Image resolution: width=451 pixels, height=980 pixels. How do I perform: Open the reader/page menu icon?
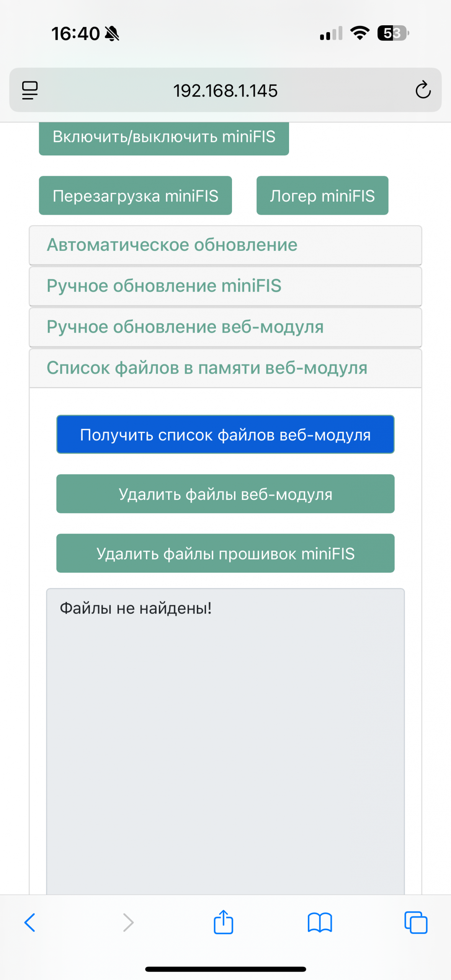30,90
